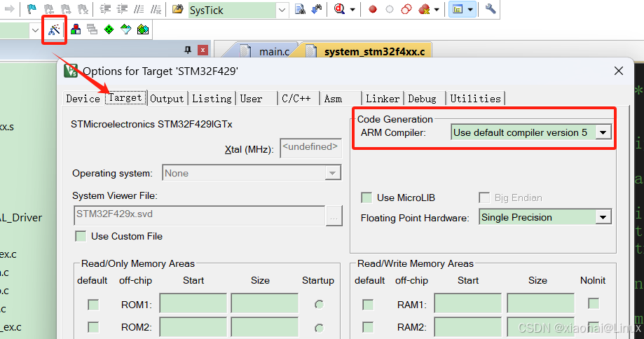This screenshot has width=644, height=339.
Task: Tick the ROM2 default checkbox
Action: click(93, 327)
